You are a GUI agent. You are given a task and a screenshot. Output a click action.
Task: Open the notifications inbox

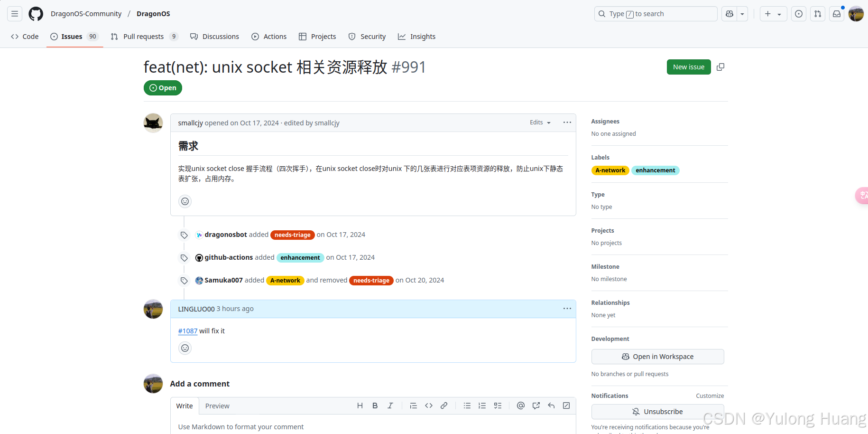tap(836, 14)
